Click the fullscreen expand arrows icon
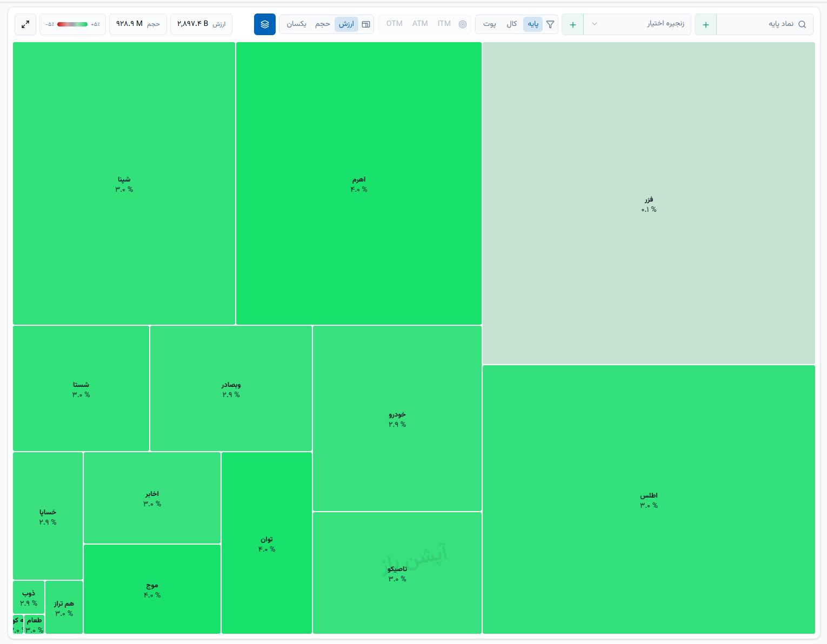Image resolution: width=827 pixels, height=644 pixels. (x=25, y=24)
